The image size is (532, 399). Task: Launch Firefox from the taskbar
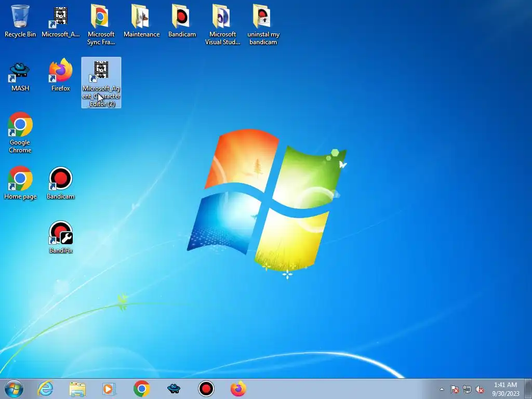tap(238, 389)
